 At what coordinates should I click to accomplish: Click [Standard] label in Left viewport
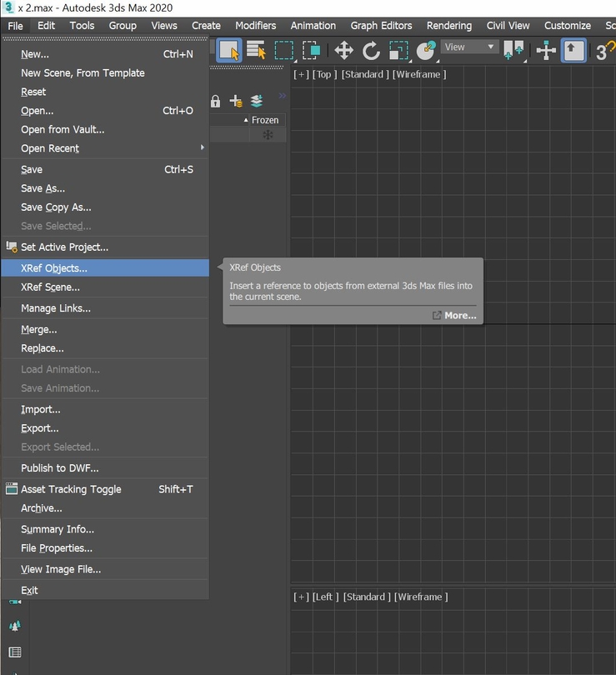point(367,597)
